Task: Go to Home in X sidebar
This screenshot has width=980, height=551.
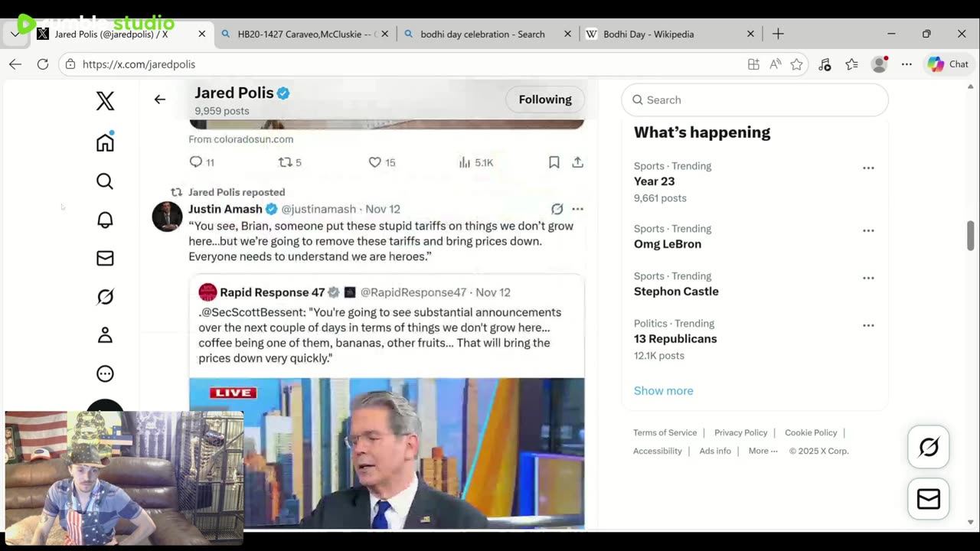Action: 105,142
